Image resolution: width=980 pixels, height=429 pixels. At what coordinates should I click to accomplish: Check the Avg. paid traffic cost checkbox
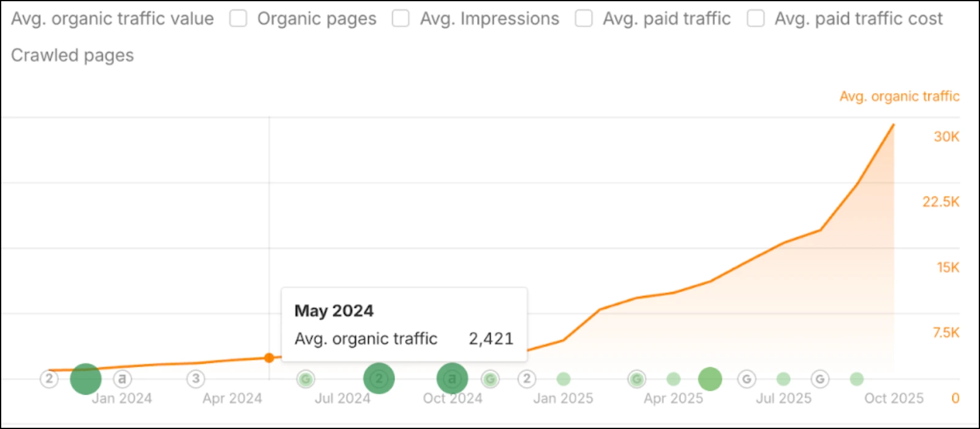pos(755,18)
